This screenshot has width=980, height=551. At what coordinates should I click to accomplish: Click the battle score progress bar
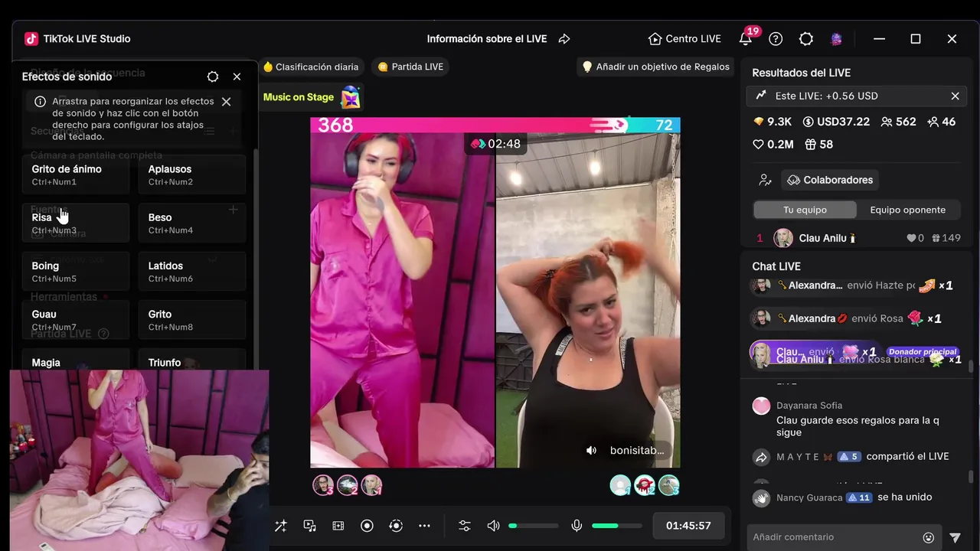pos(495,125)
